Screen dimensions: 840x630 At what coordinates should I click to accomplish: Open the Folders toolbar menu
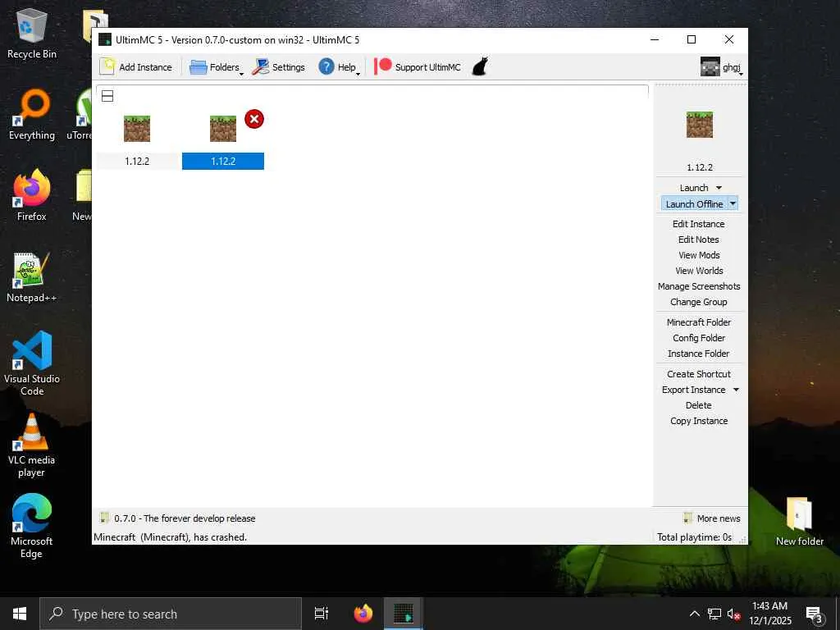pos(216,67)
